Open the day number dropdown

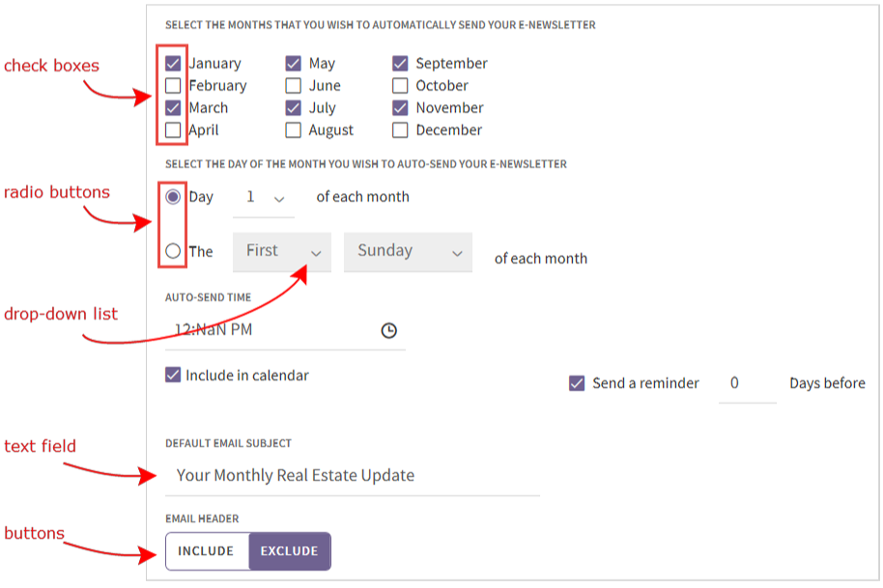[264, 198]
